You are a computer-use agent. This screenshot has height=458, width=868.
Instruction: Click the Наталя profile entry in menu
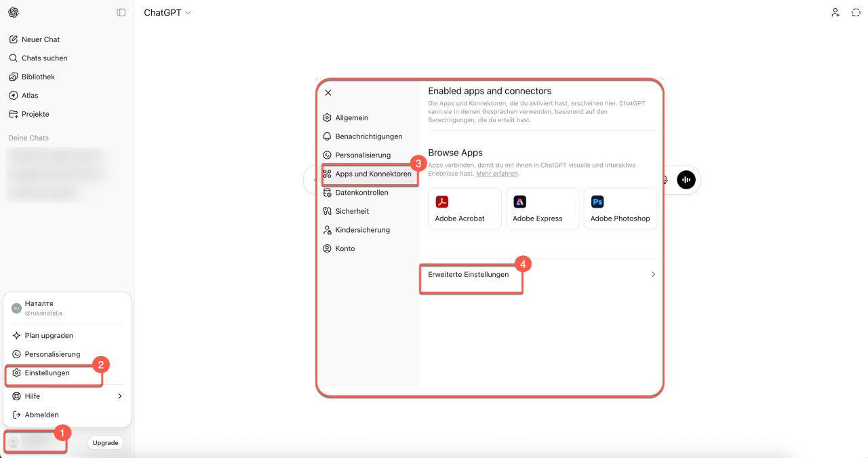67,308
